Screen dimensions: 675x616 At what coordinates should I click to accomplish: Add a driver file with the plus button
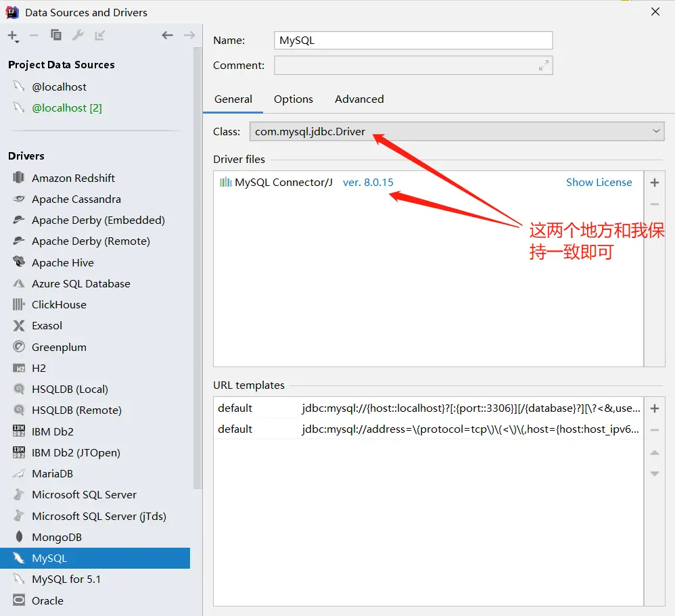point(655,183)
